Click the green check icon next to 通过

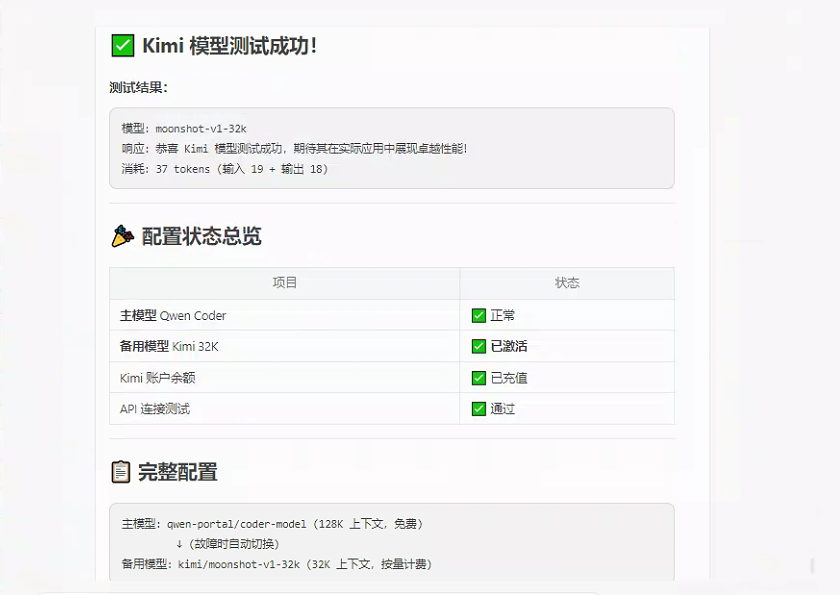click(479, 409)
